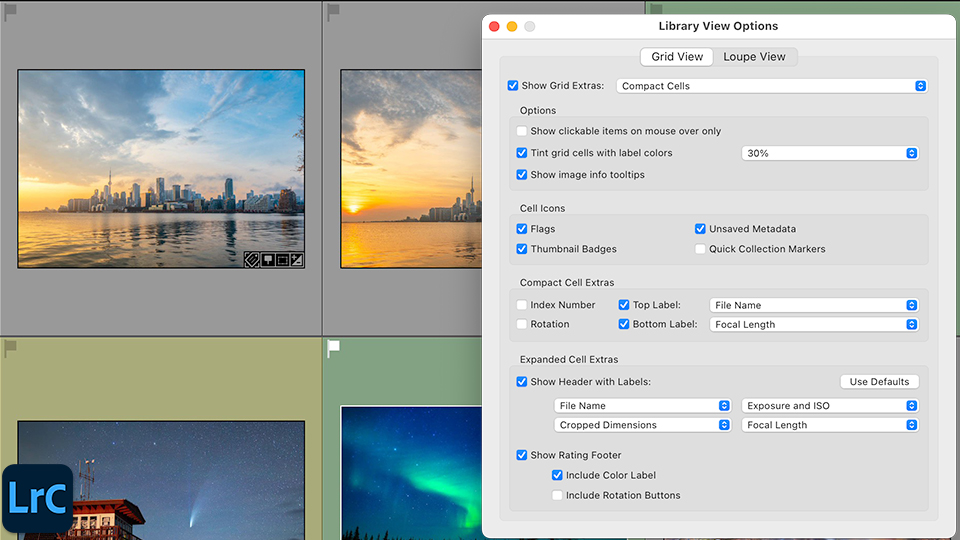The width and height of the screenshot is (960, 540).
Task: Uncheck Show Rating Footer
Action: [x=522, y=455]
